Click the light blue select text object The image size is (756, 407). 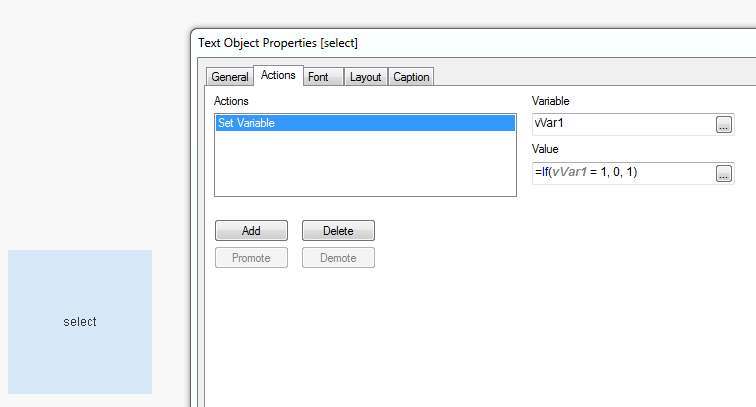[80, 322]
